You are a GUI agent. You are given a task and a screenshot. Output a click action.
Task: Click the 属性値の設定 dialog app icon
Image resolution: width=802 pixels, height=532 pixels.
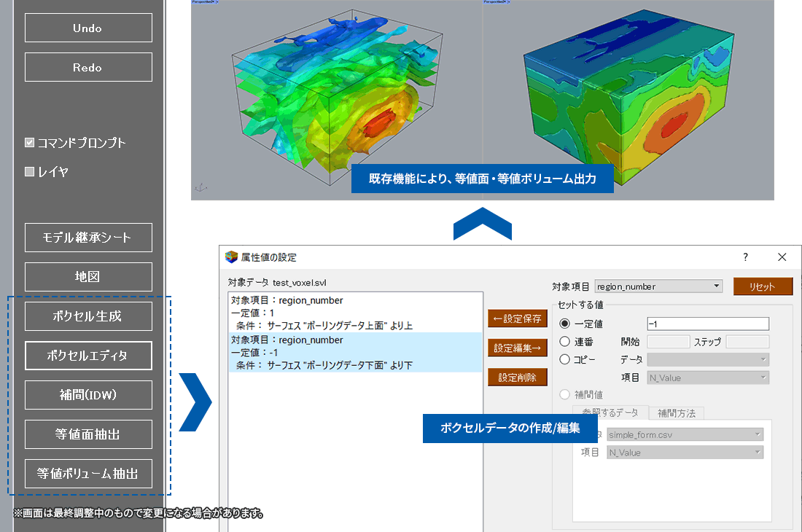pyautogui.click(x=231, y=257)
